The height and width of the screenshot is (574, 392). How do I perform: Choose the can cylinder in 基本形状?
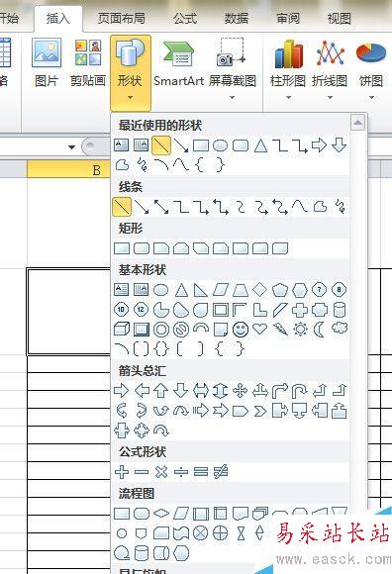tap(340, 310)
